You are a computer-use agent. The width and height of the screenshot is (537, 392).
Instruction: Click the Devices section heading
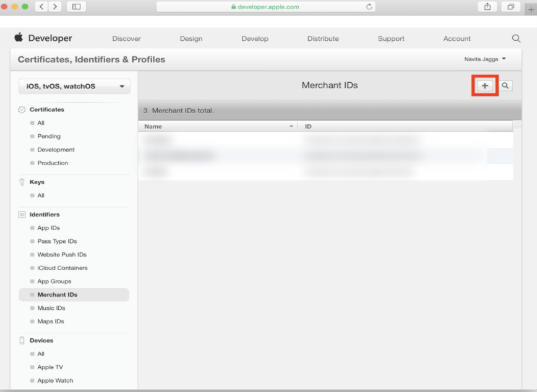click(x=41, y=340)
